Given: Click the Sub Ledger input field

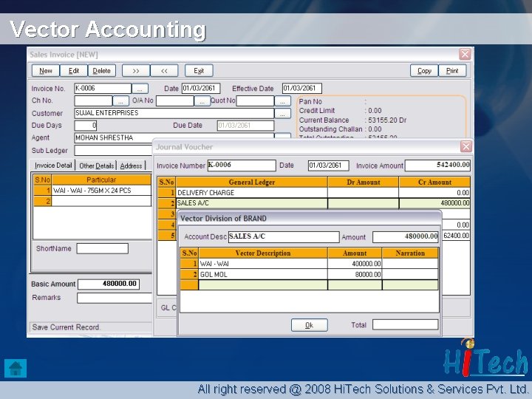Looking at the screenshot, I should pos(114,150).
